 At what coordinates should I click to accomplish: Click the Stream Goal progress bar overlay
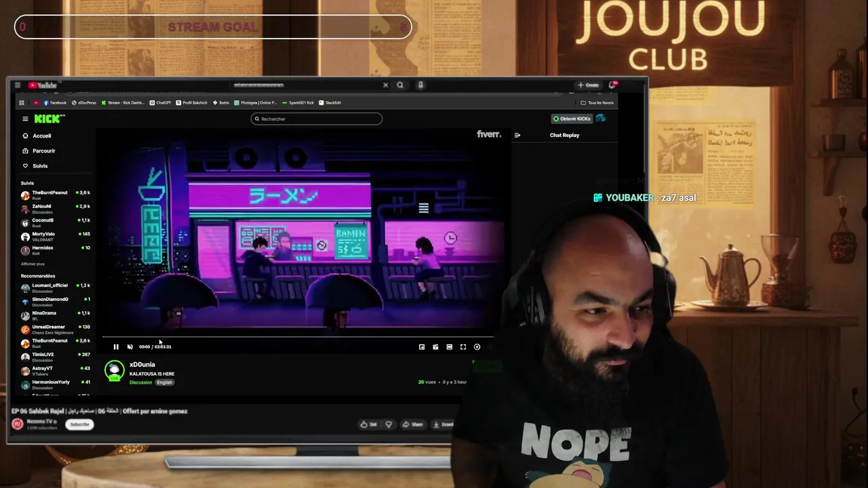(x=213, y=27)
